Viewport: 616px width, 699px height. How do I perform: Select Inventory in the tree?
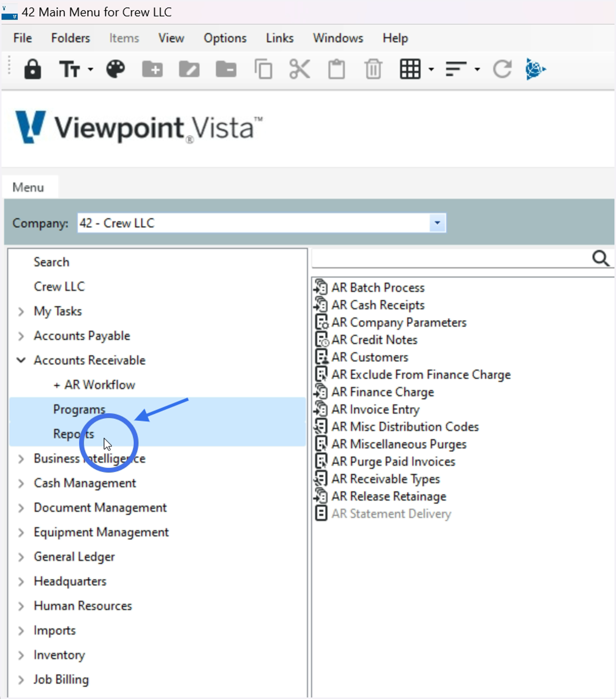pyautogui.click(x=59, y=655)
